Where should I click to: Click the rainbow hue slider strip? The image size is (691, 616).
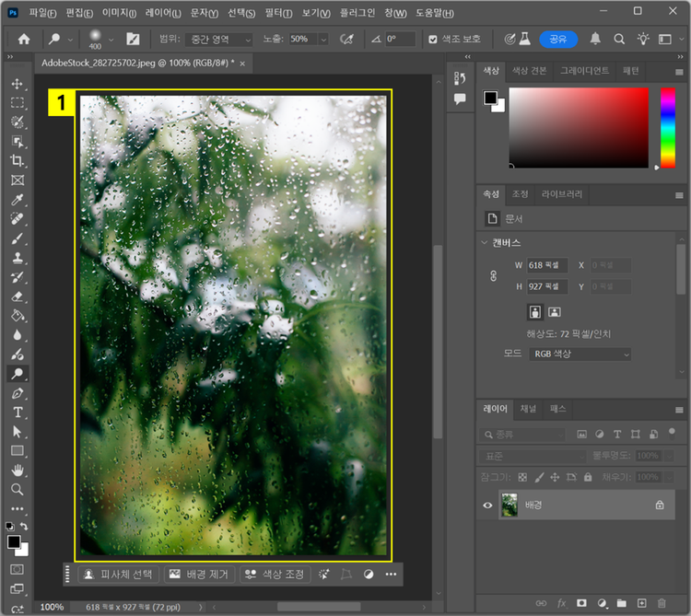[668, 128]
